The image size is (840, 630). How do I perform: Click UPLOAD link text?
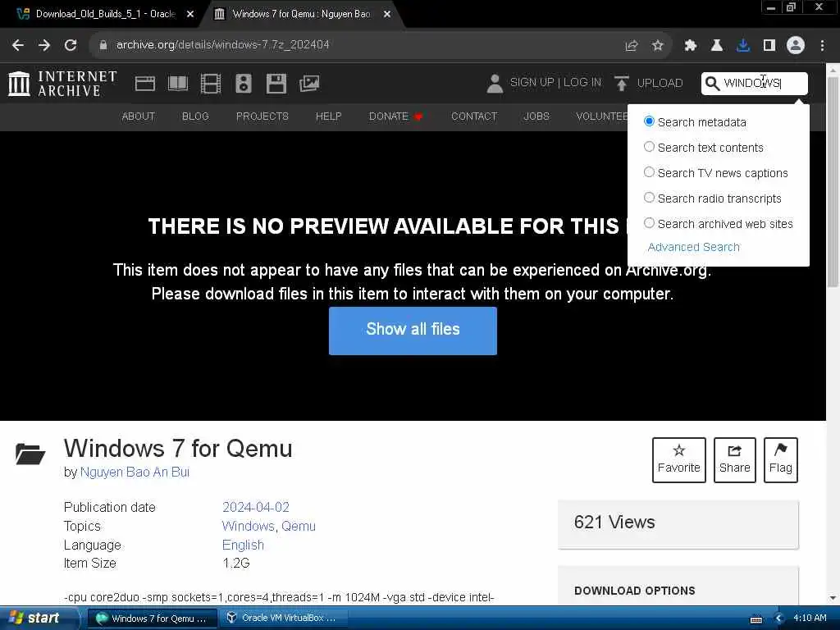(660, 83)
